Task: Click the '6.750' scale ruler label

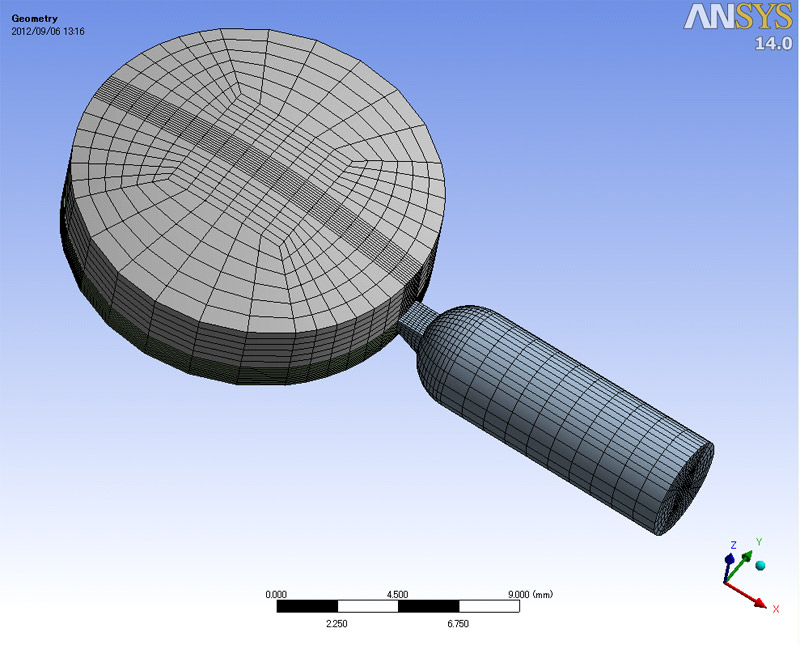Action: tap(458, 624)
